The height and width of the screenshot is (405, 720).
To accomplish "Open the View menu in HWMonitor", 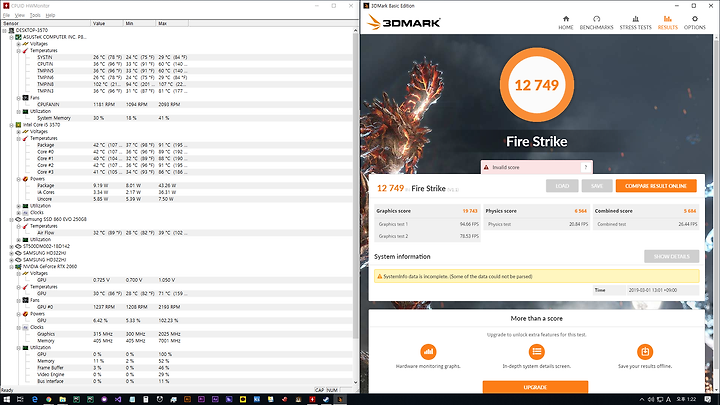I will pyautogui.click(x=19, y=15).
